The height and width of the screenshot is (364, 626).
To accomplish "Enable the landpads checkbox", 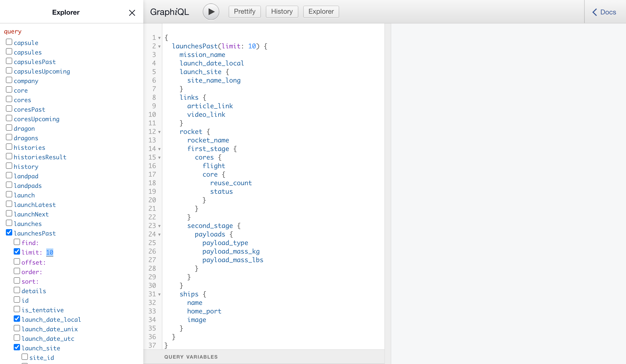I will pyautogui.click(x=9, y=185).
